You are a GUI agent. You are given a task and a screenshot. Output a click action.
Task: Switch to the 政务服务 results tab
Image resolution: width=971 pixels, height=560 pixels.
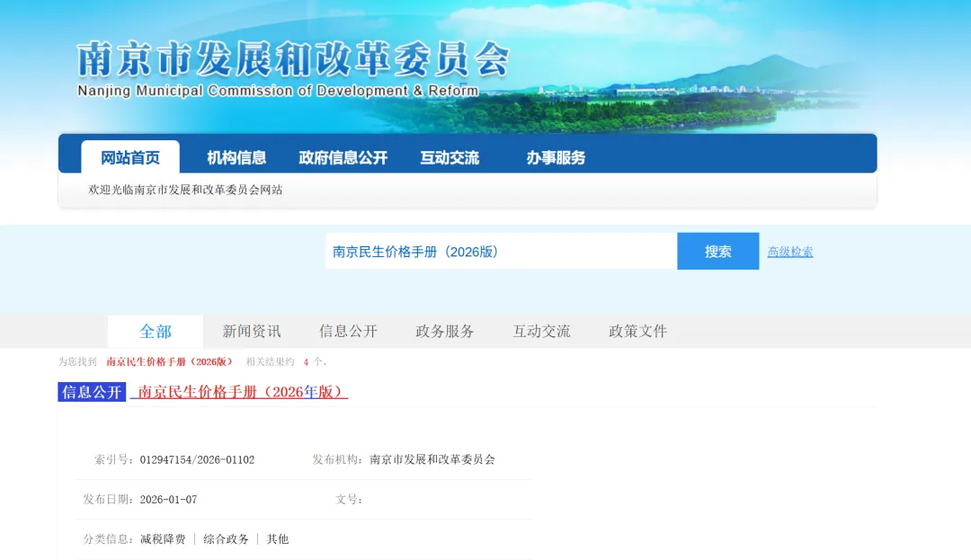[x=445, y=331]
